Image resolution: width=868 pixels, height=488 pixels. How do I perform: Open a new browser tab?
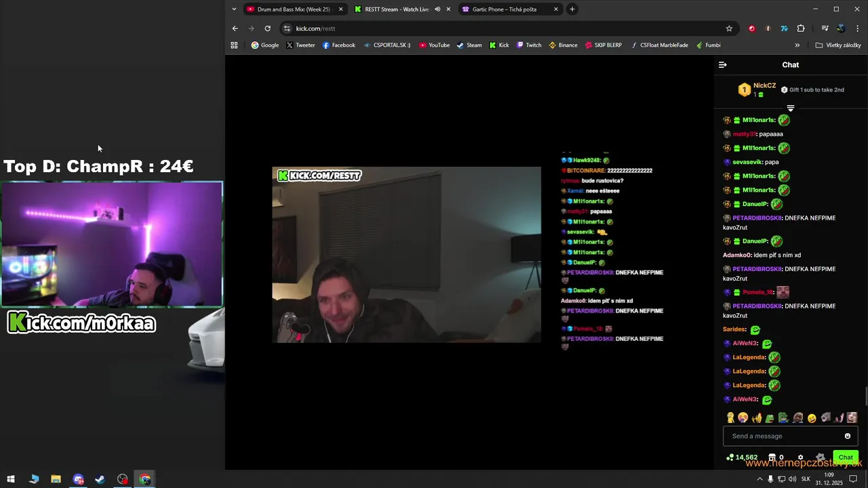(572, 9)
